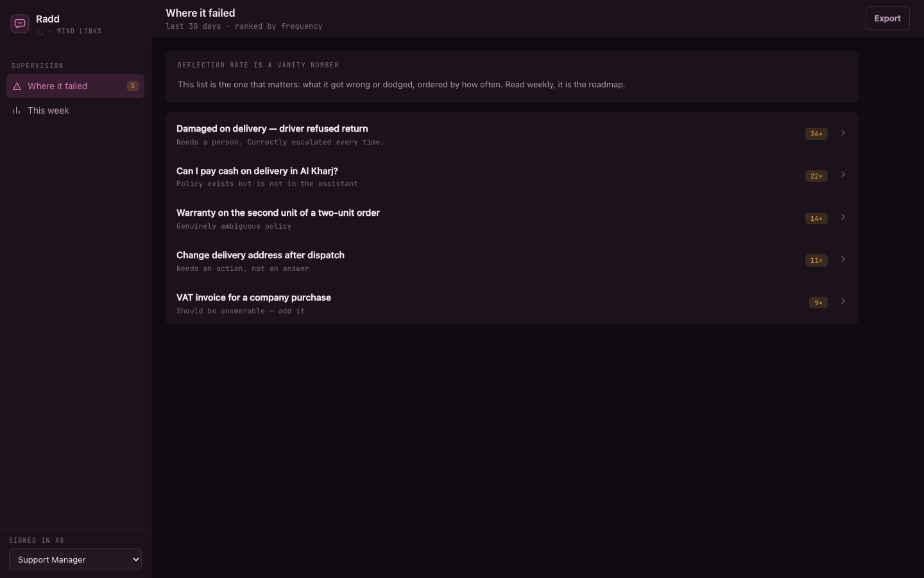Open the Support Manager role dropdown
924x578 pixels.
[75, 559]
